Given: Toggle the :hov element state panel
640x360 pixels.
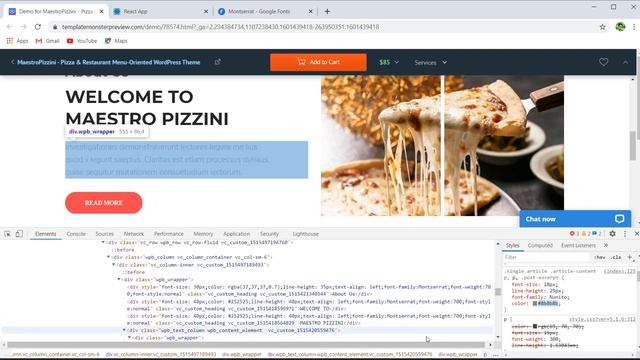Looking at the screenshot, I should pos(600,257).
